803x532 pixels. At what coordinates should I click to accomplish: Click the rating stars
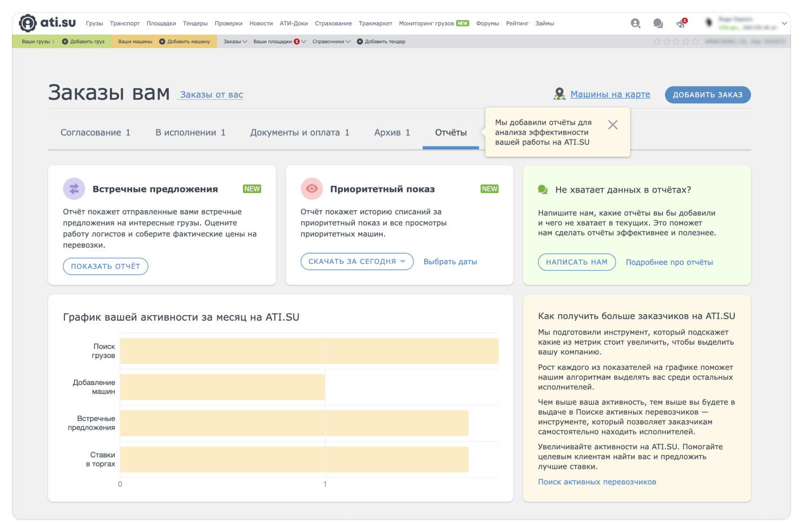tap(676, 42)
